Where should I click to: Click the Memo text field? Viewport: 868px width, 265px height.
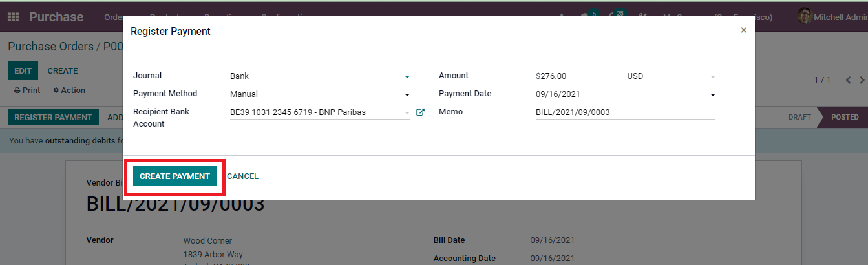(625, 112)
